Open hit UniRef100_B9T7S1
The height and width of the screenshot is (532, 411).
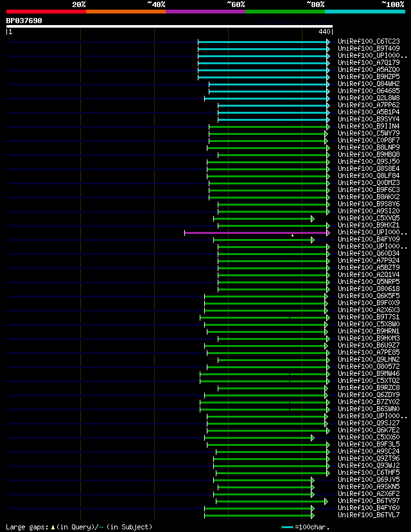click(369, 317)
